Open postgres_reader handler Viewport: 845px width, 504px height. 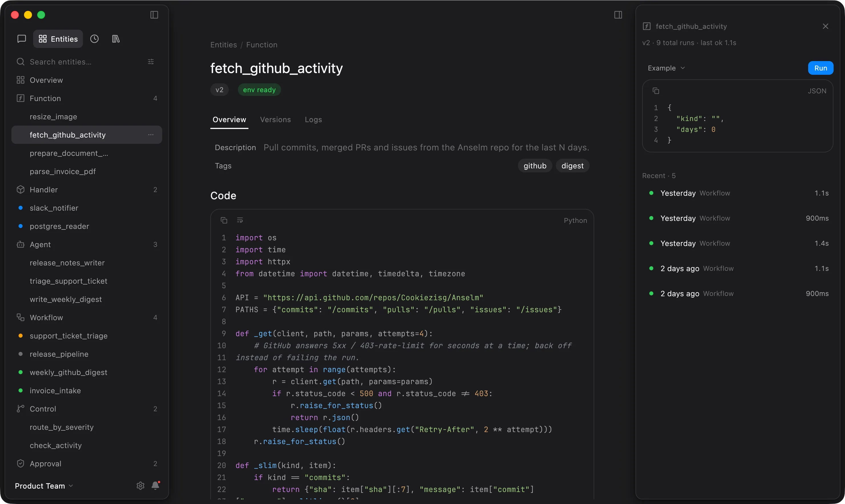click(87, 226)
